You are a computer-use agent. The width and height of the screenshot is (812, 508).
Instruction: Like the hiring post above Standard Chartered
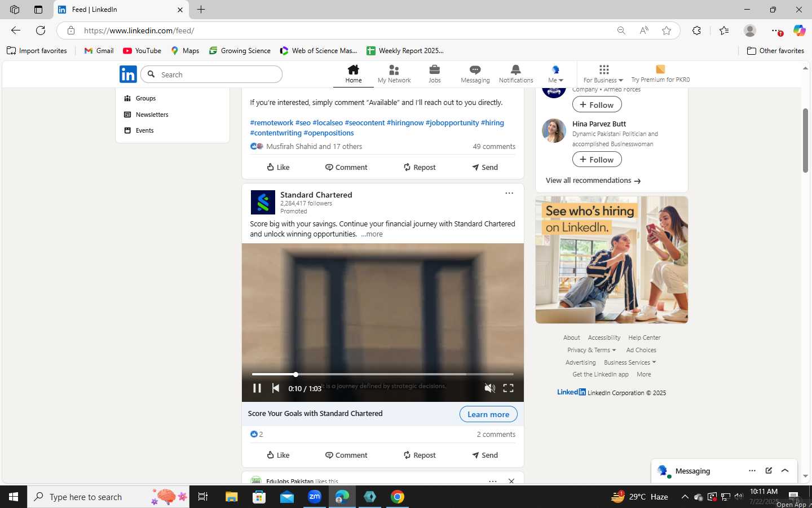(x=278, y=167)
